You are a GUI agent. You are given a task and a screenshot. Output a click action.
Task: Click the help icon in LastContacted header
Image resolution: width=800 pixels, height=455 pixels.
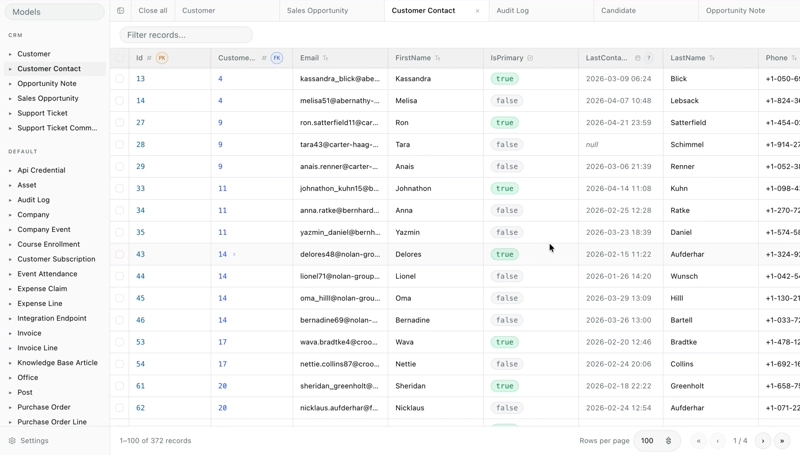click(649, 58)
